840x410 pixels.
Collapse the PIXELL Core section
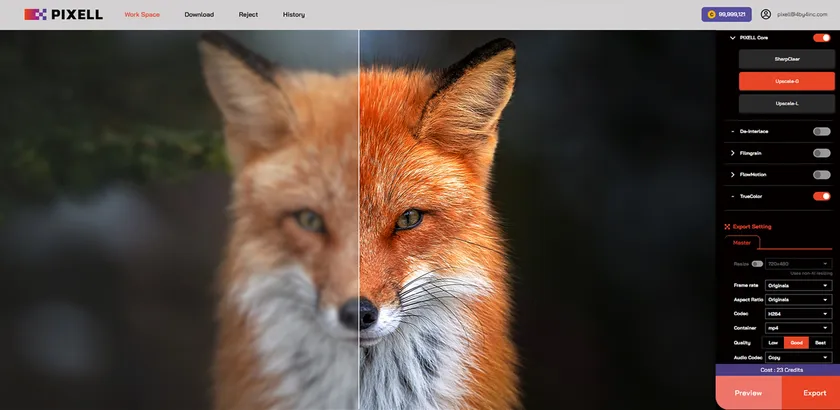point(733,38)
